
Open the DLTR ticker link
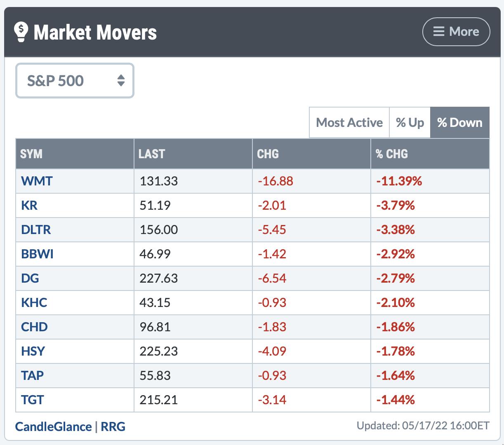click(x=36, y=230)
